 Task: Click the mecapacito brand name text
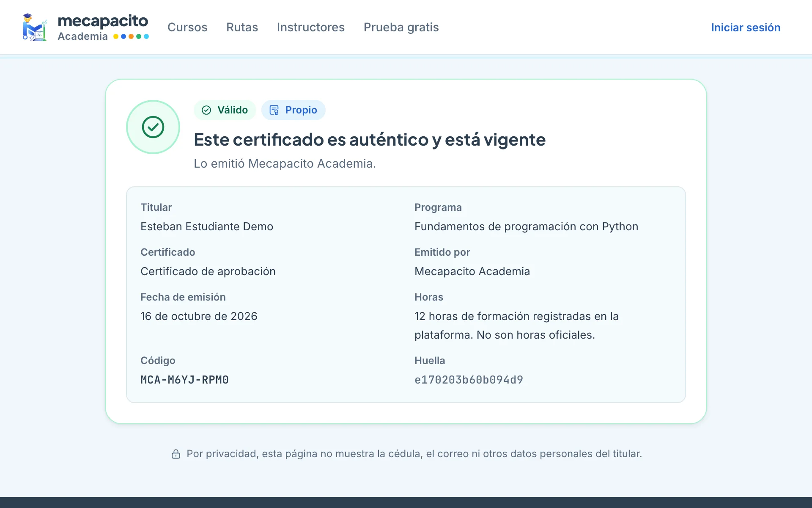[x=103, y=21]
